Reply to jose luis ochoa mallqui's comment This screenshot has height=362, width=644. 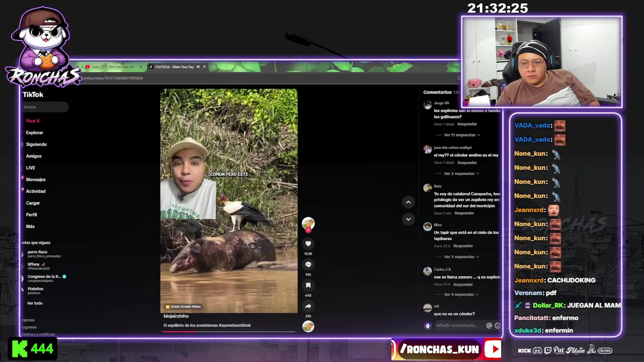click(467, 163)
